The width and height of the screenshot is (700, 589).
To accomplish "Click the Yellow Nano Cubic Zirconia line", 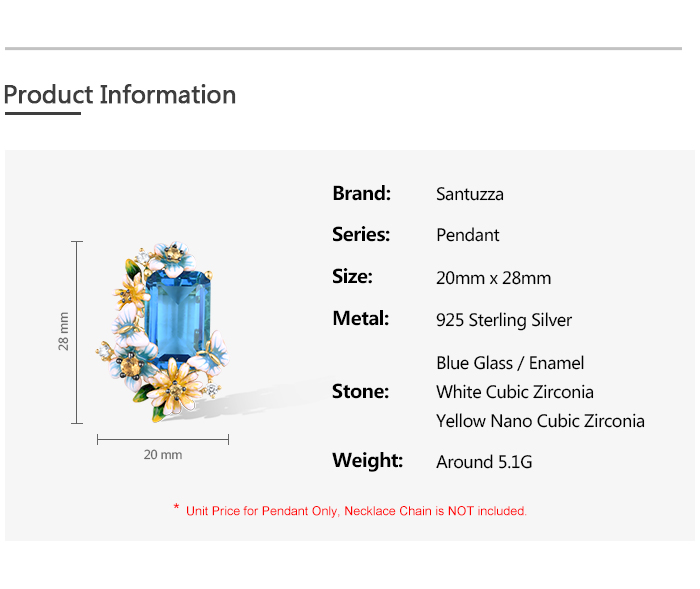I will pos(540,421).
